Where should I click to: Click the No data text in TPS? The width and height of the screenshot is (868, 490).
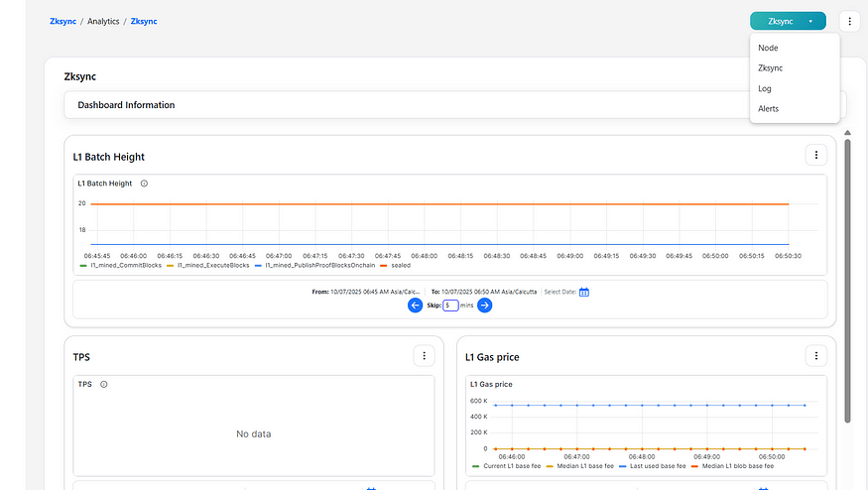254,434
